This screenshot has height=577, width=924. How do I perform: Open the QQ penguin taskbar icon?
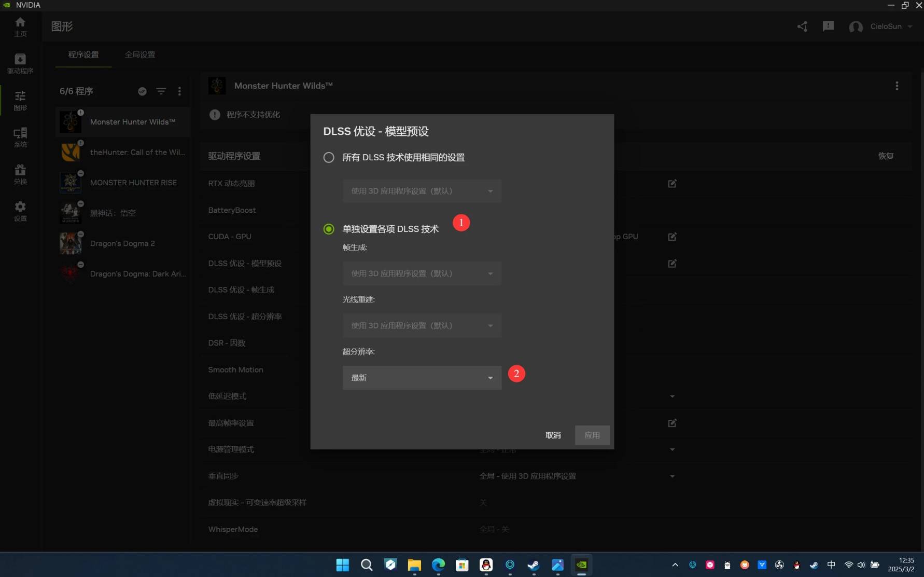pos(486,565)
